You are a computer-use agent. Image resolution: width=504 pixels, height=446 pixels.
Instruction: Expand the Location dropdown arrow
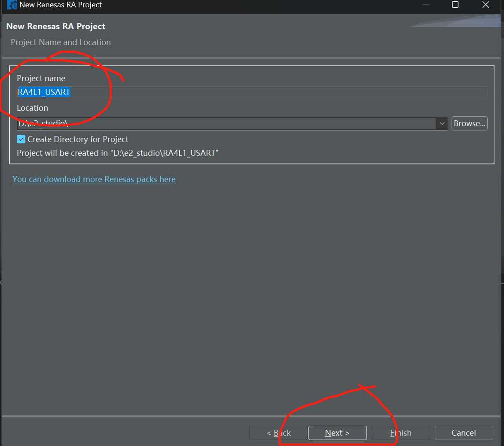[442, 124]
